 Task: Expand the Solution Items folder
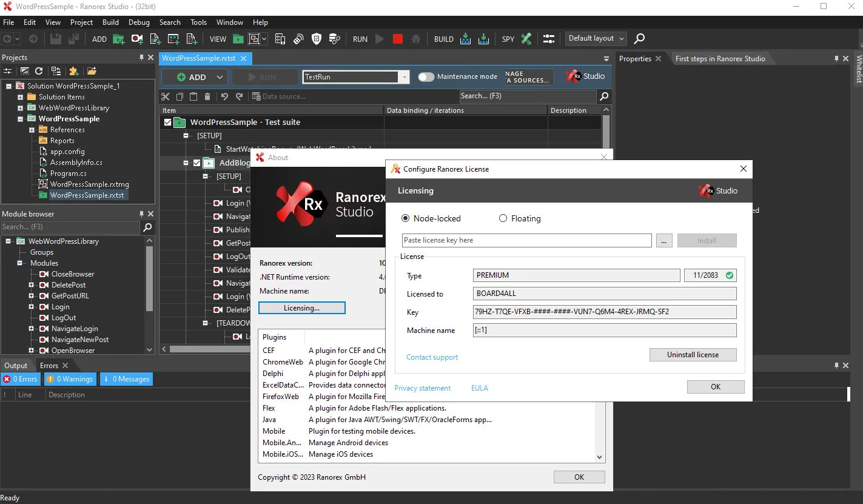tap(20, 97)
